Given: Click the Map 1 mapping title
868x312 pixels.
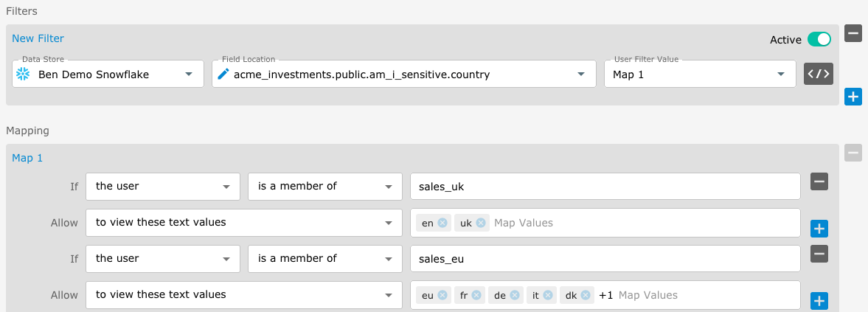Looking at the screenshot, I should [27, 158].
